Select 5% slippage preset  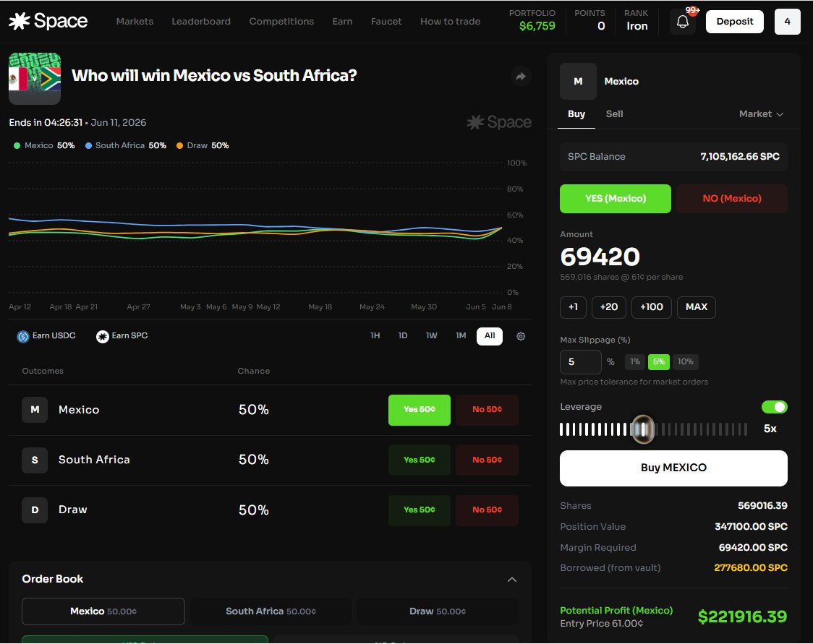tap(658, 361)
